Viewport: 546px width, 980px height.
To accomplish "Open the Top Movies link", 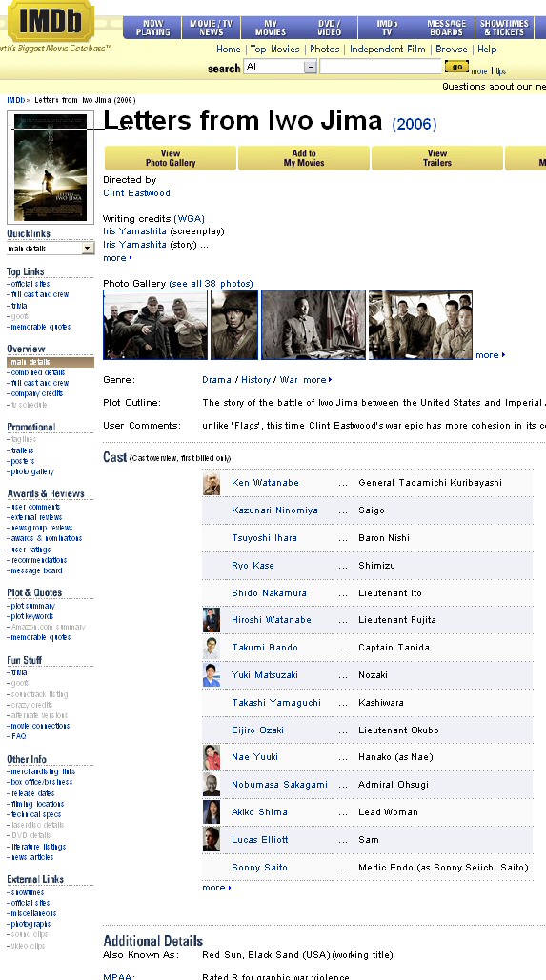I will (x=277, y=49).
